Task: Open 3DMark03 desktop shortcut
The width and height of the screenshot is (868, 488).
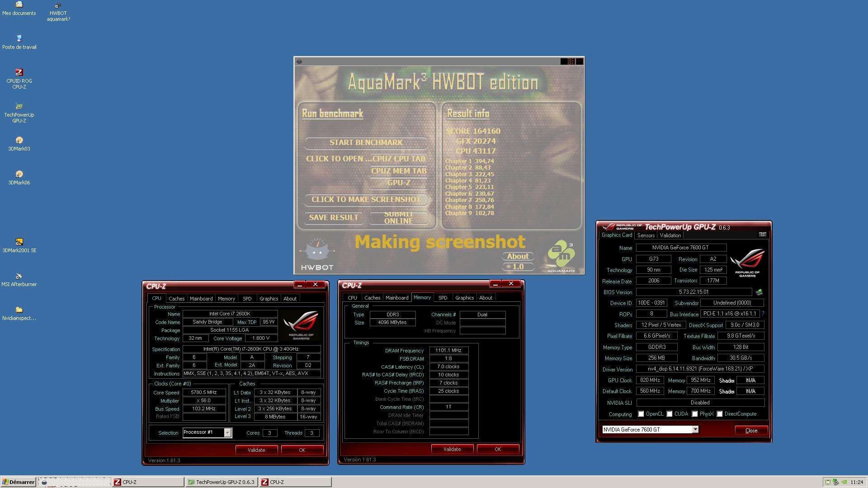Action: (x=19, y=144)
